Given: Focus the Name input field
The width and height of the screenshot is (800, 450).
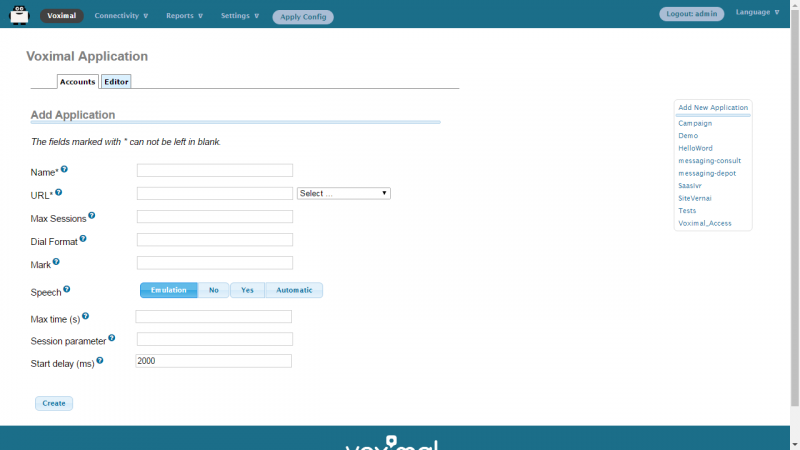Looking at the screenshot, I should 215,170.
